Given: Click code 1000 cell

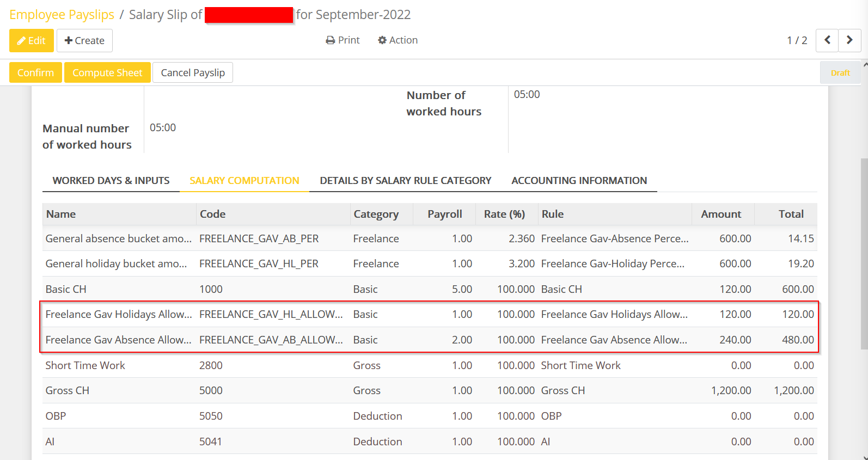Looking at the screenshot, I should point(211,289).
